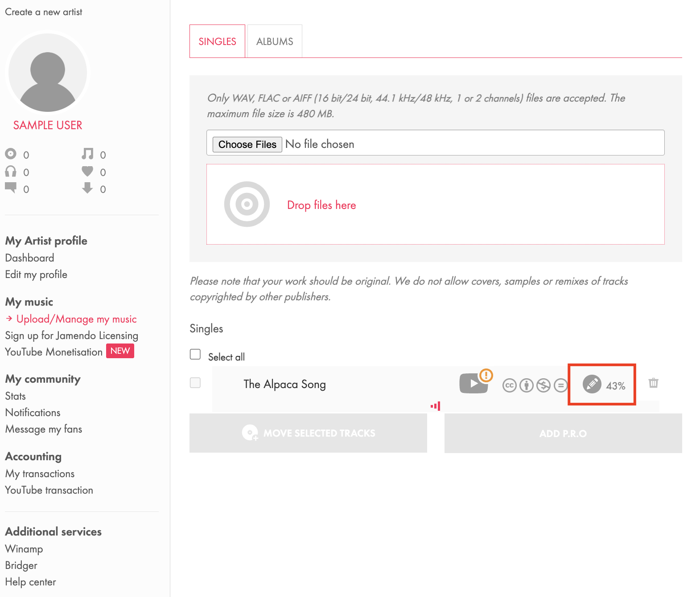Open Winamp under Additional services

pos(24,549)
